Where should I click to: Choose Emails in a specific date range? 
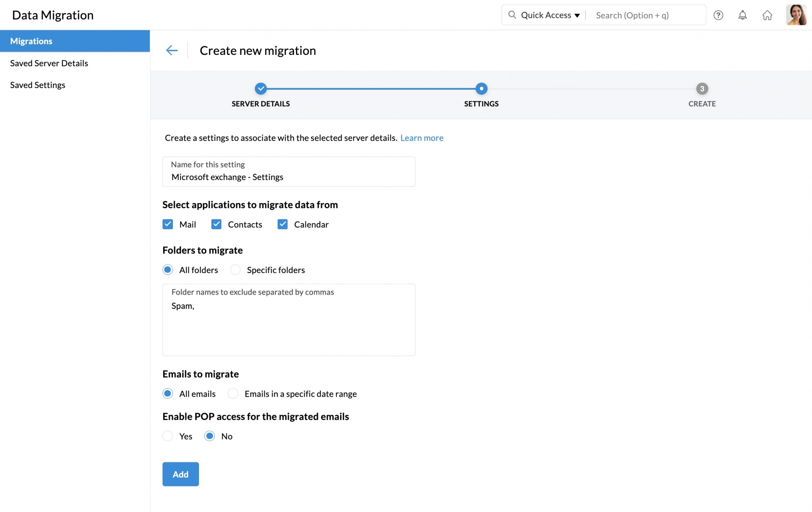click(x=233, y=394)
